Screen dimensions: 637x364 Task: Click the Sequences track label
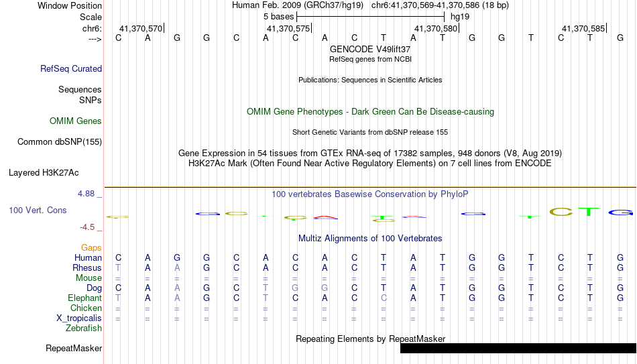[80, 89]
